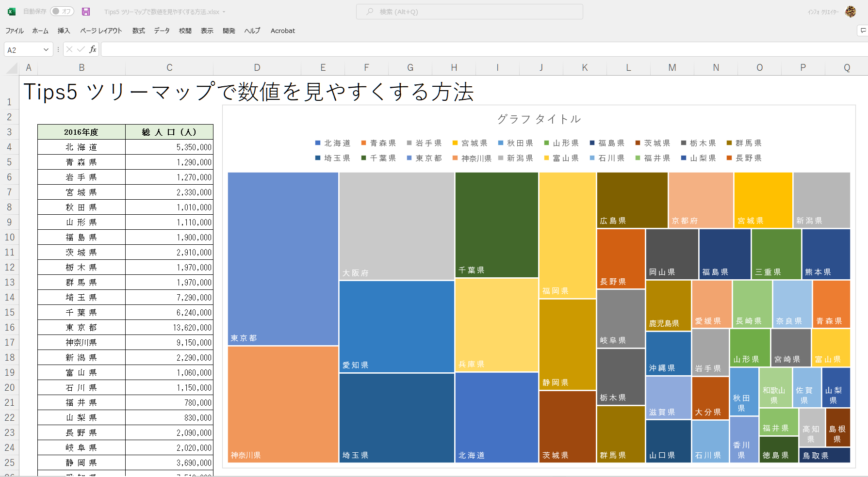Switch to the データ (Data) tab
Screen dimensions: 868x477
[162, 31]
